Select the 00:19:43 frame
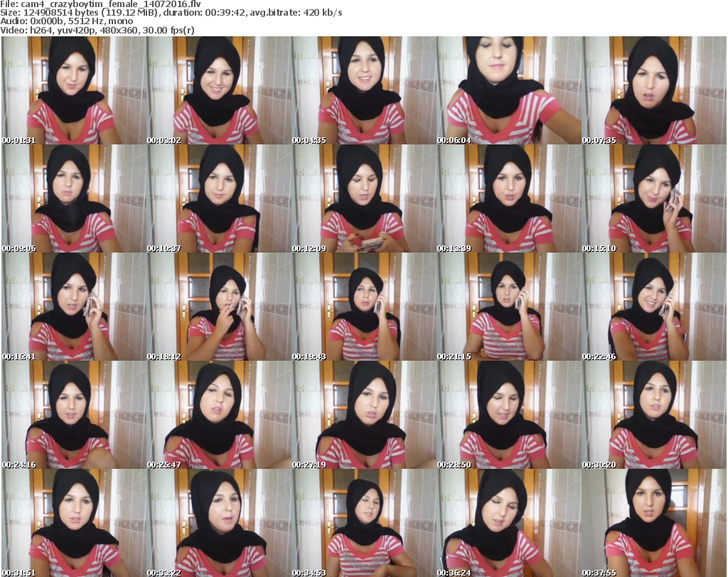Image resolution: width=728 pixels, height=577 pixels. tap(363, 307)
